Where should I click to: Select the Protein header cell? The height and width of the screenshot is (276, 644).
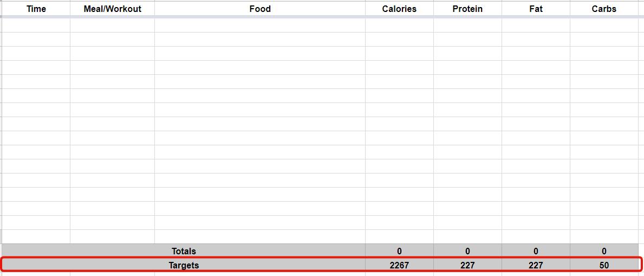coord(467,9)
